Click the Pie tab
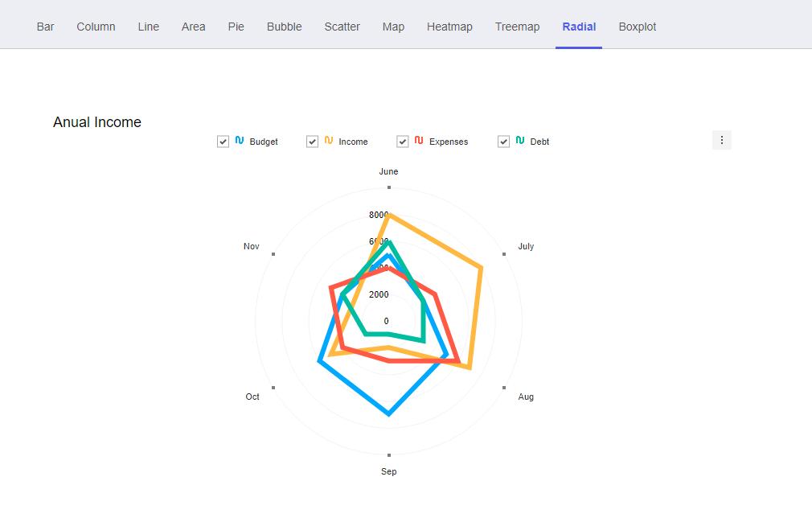812x522 pixels. [236, 27]
